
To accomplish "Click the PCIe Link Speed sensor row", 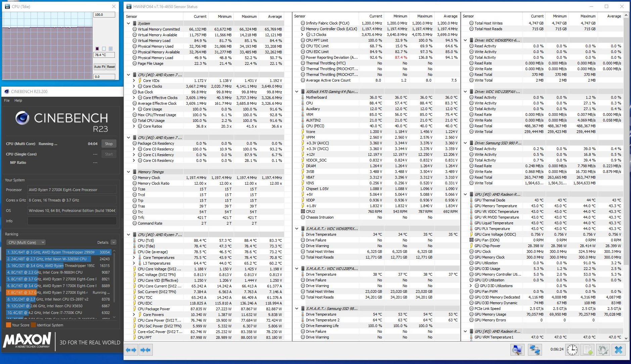I will pos(543,309).
